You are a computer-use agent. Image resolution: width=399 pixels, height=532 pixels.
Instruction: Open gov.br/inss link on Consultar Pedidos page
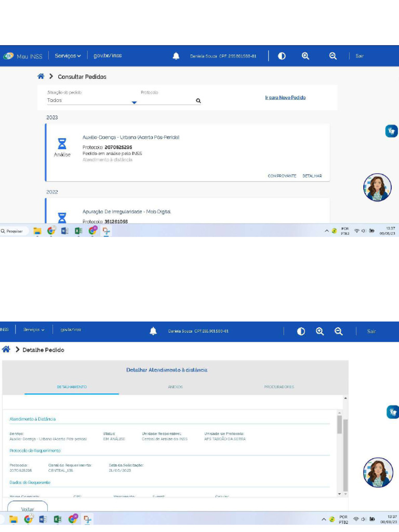pos(108,56)
